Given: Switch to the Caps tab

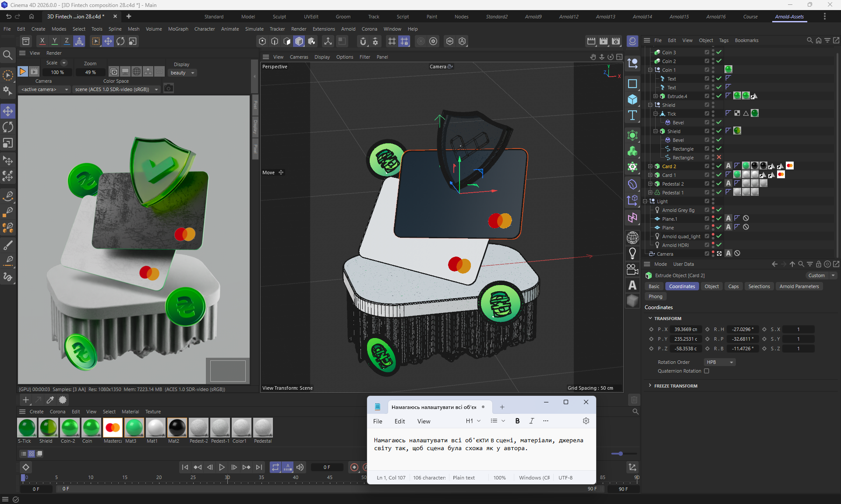Looking at the screenshot, I should (x=733, y=286).
